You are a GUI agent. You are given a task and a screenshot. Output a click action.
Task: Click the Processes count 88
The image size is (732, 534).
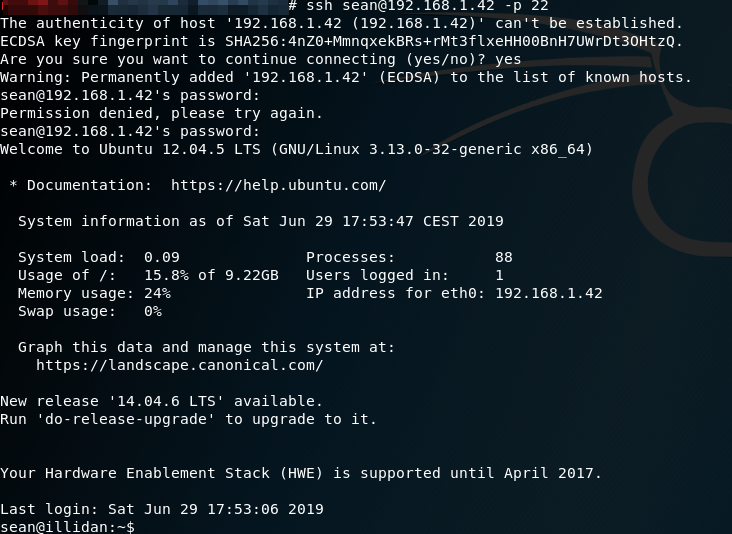(503, 257)
